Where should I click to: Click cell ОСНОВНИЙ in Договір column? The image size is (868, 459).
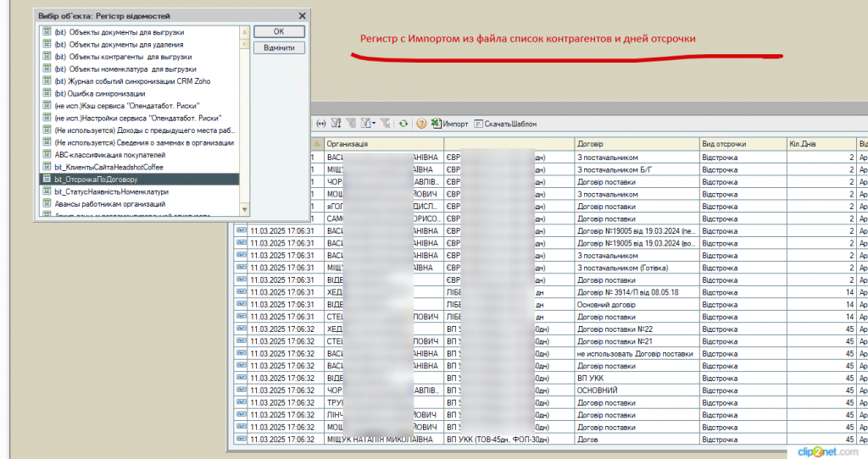[637, 390]
